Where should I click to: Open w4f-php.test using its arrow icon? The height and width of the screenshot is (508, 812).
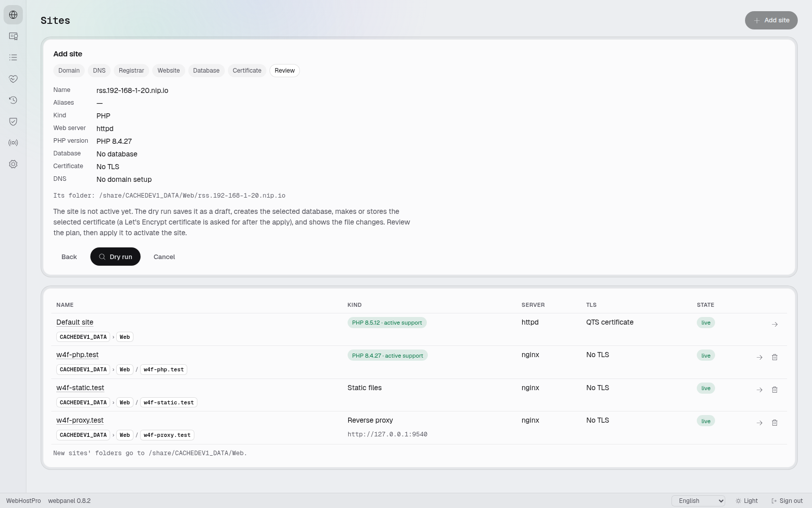click(x=760, y=357)
